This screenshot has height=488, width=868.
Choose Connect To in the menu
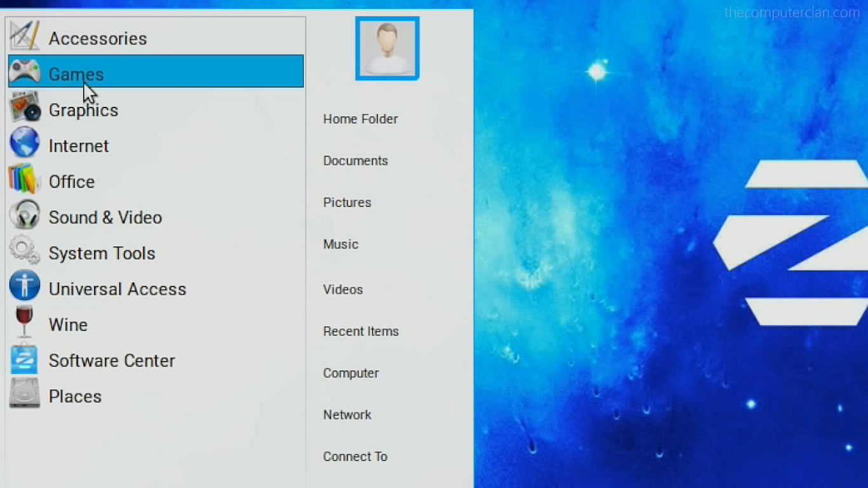[x=355, y=457]
